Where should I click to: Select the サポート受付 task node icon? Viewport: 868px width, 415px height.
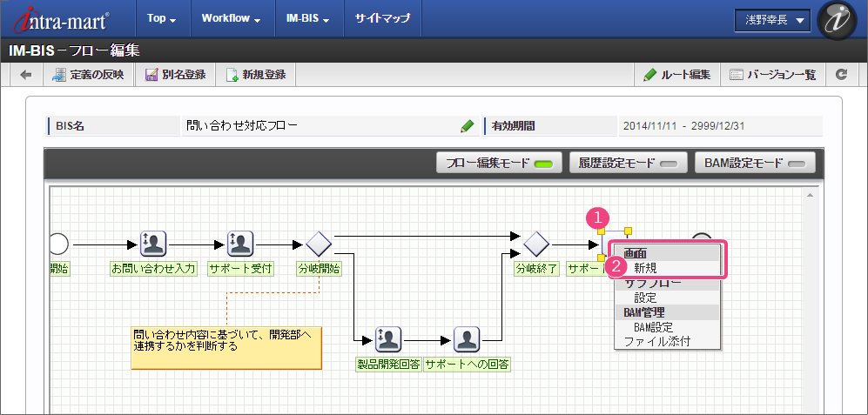point(240,244)
